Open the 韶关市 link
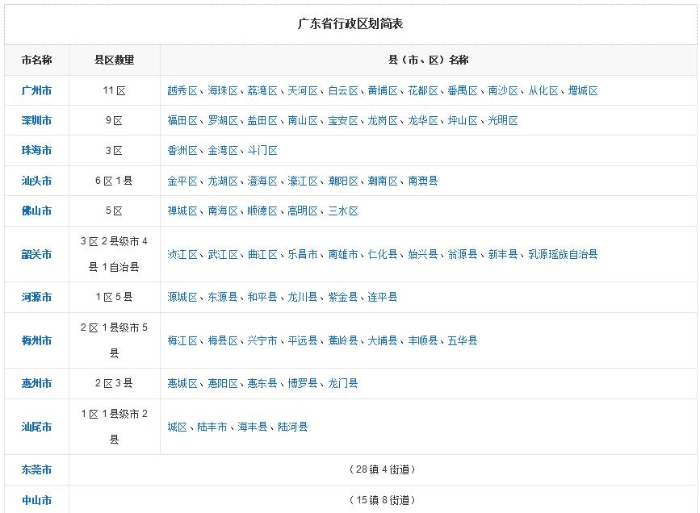The height and width of the screenshot is (513, 700). [37, 254]
